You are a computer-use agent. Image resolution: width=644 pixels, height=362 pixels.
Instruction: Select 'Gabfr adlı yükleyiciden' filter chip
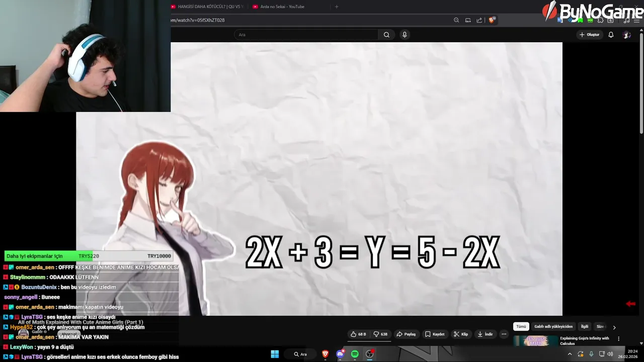[x=553, y=326]
